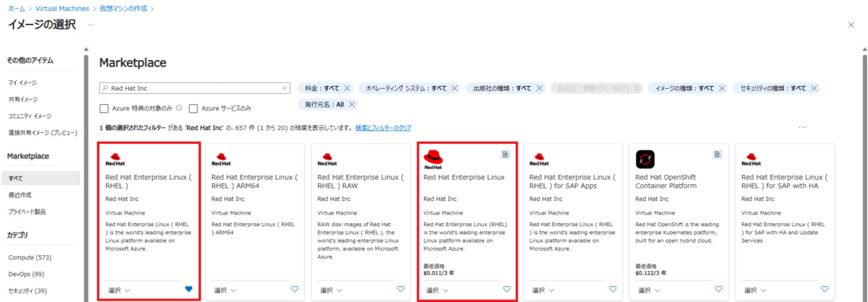Viewport: 868px width, 302px height.
Task: Open the 選択 dropdown on the $0.011 Red Hat card
Action: point(437,290)
